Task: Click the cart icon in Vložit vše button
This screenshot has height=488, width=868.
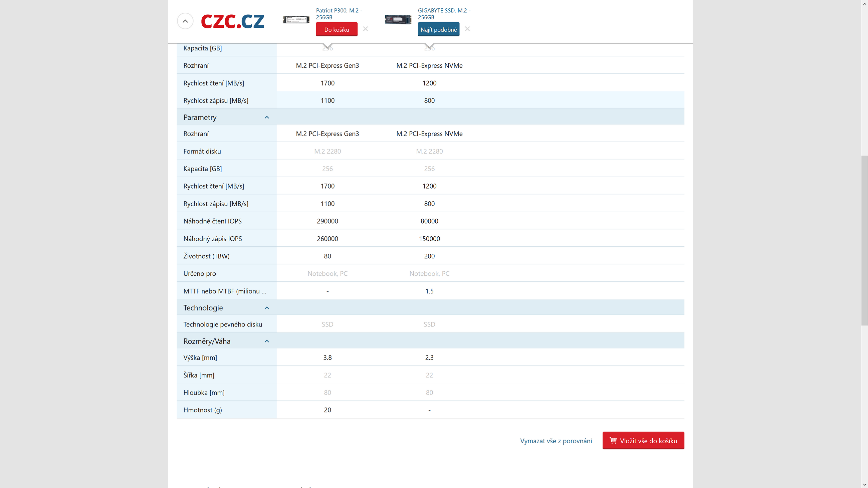Action: (x=613, y=441)
